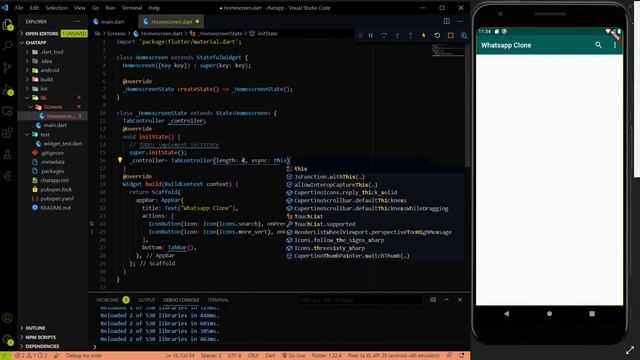Open editor More Actions ellipsis
Screen dimensions: 640x360
(x=460, y=21)
